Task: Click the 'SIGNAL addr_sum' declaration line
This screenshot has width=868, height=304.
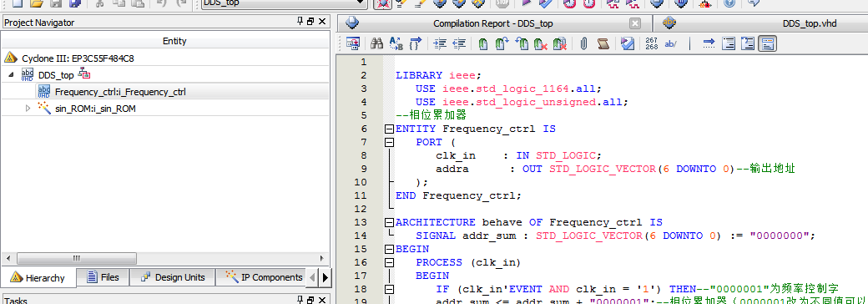Action: point(616,236)
